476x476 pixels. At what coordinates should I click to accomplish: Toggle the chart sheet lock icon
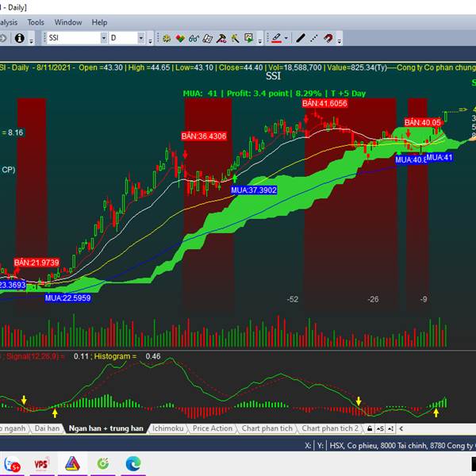click(370, 428)
